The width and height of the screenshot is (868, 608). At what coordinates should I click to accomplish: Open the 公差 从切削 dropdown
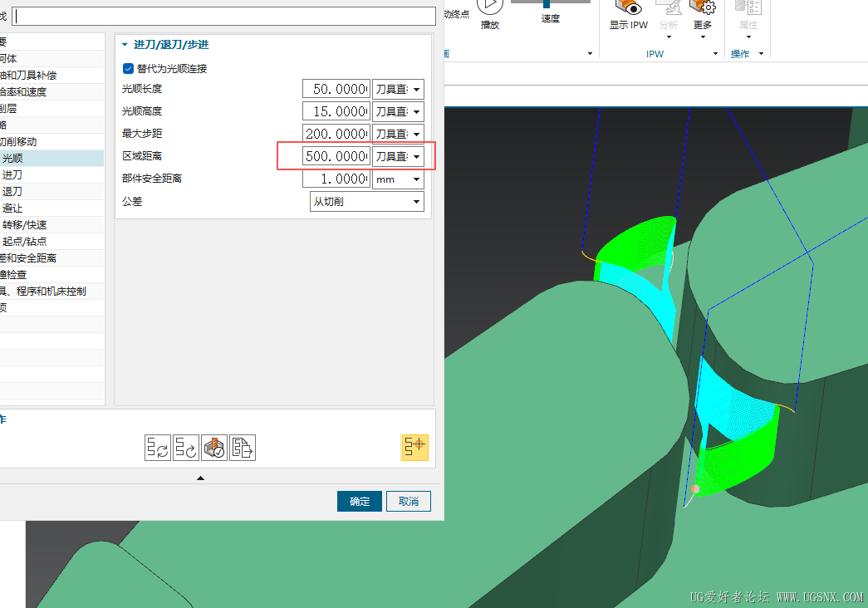367,202
